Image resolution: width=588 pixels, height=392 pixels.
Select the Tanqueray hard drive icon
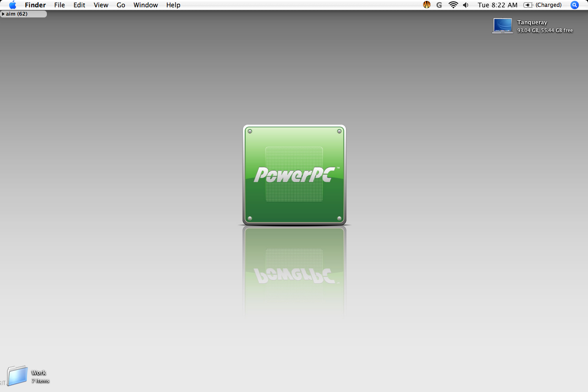click(x=503, y=26)
